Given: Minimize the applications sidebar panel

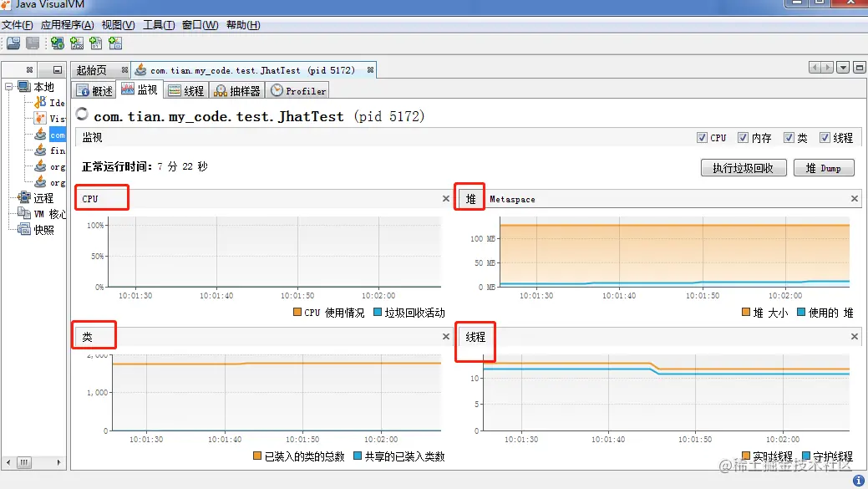Looking at the screenshot, I should [x=58, y=69].
